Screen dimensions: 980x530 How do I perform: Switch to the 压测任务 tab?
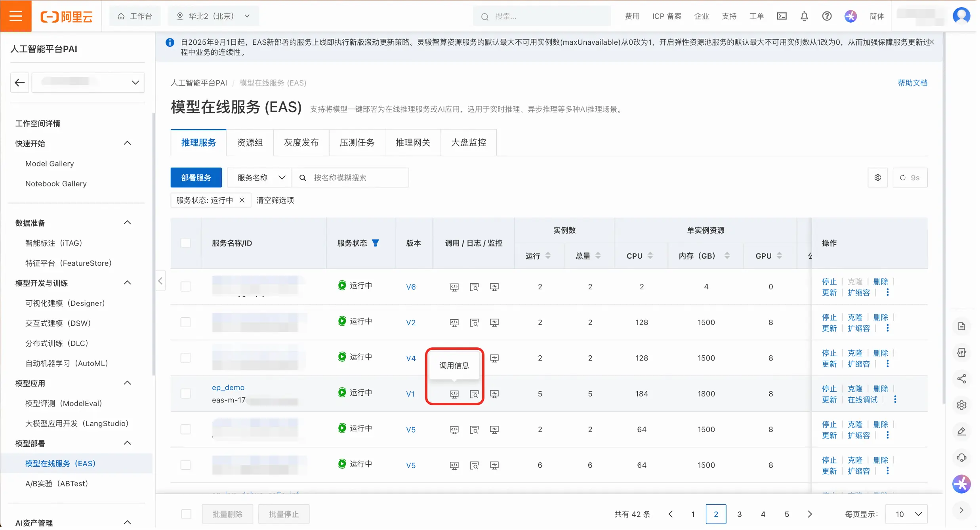click(x=358, y=143)
